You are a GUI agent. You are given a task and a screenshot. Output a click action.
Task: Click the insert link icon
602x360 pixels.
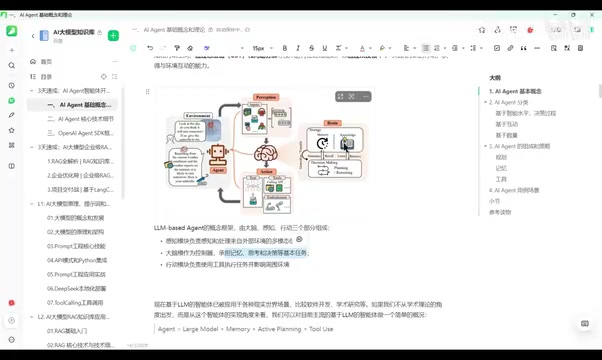coord(510,48)
